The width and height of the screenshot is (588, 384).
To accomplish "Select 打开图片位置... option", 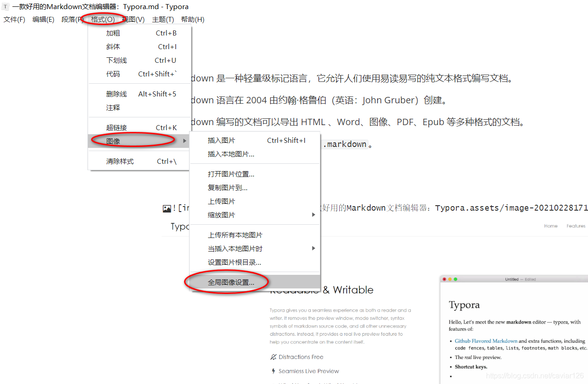I will click(255, 174).
